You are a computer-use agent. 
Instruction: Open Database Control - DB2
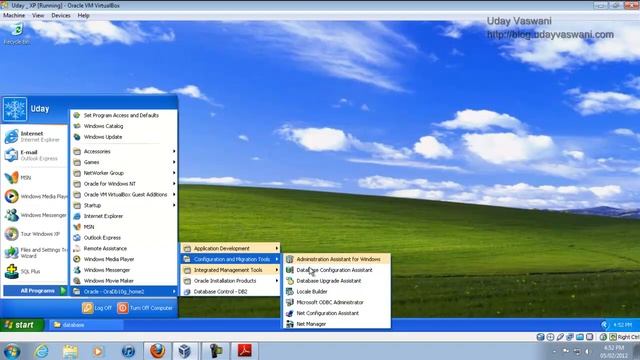[x=231, y=292]
